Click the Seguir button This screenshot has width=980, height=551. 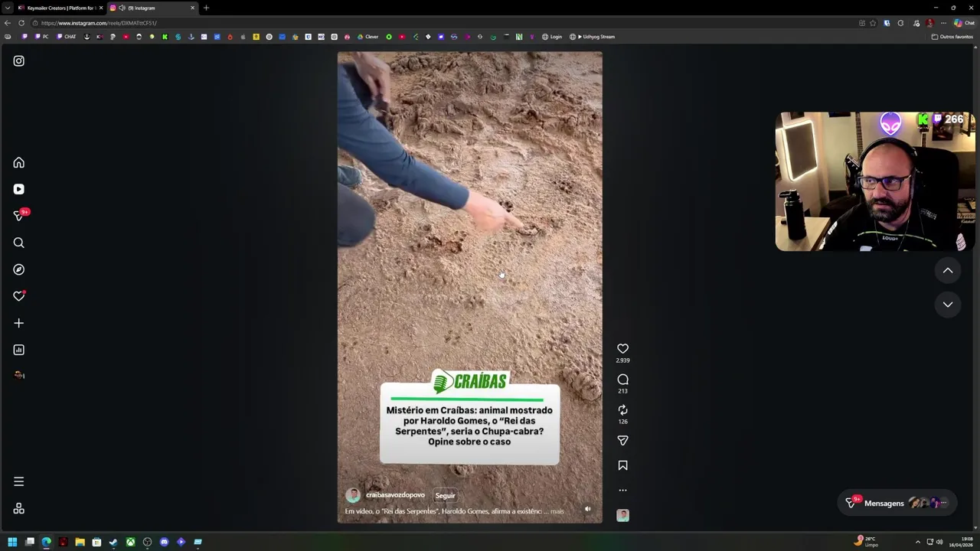(445, 495)
